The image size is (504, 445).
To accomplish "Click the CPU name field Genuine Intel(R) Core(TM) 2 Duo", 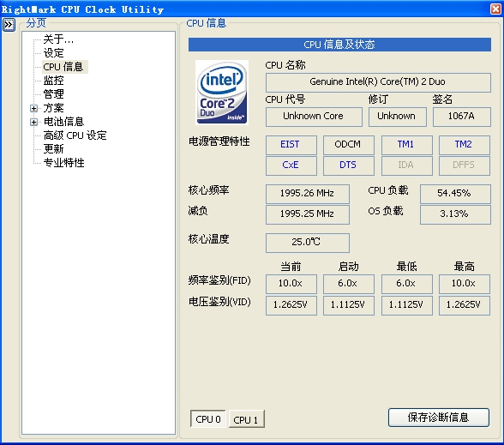I will pyautogui.click(x=378, y=82).
